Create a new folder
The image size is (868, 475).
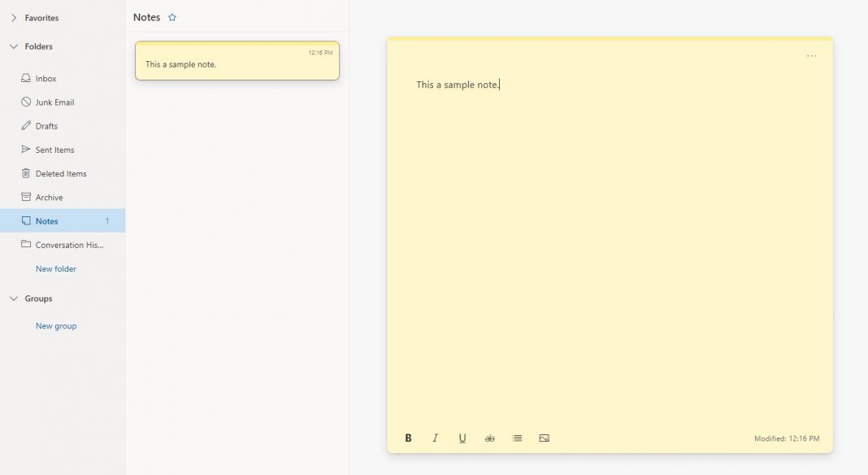[x=55, y=268]
